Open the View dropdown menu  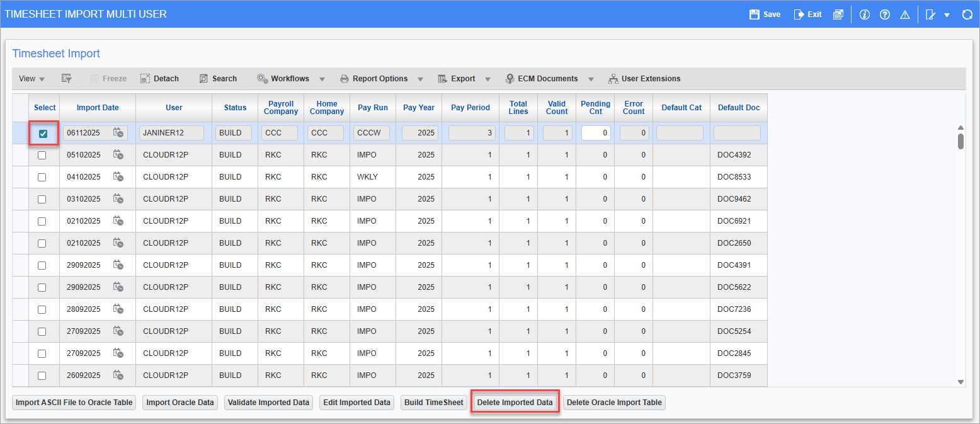(31, 78)
